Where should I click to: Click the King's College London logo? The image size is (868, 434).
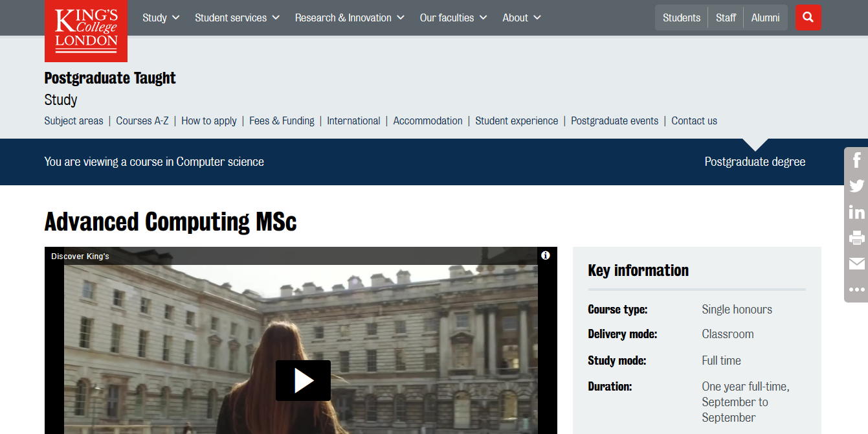pyautogui.click(x=86, y=30)
